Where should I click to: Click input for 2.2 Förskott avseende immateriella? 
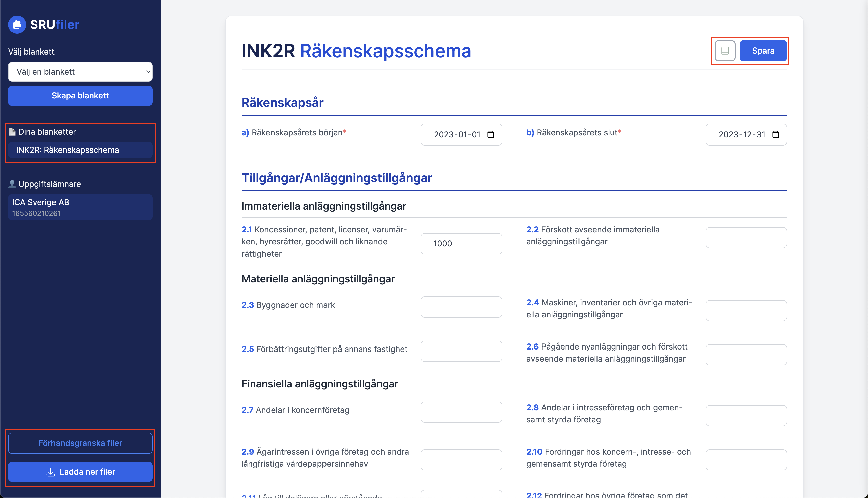746,238
